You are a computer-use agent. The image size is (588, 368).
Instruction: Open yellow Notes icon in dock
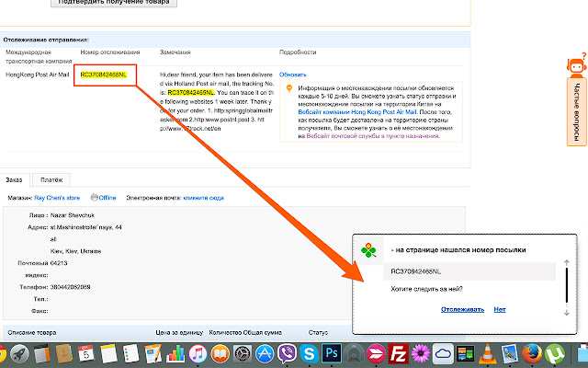pos(108,353)
